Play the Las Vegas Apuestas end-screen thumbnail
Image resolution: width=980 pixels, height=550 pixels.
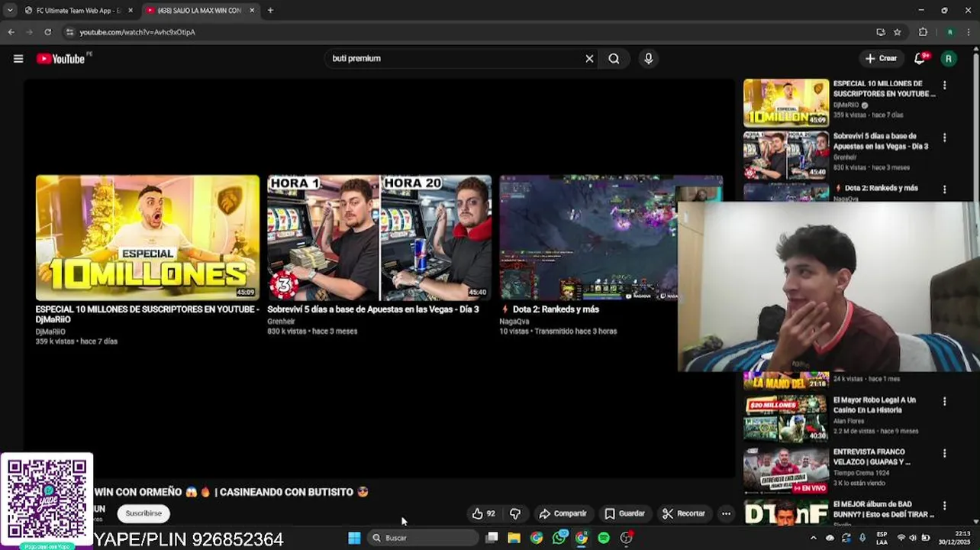(x=379, y=238)
